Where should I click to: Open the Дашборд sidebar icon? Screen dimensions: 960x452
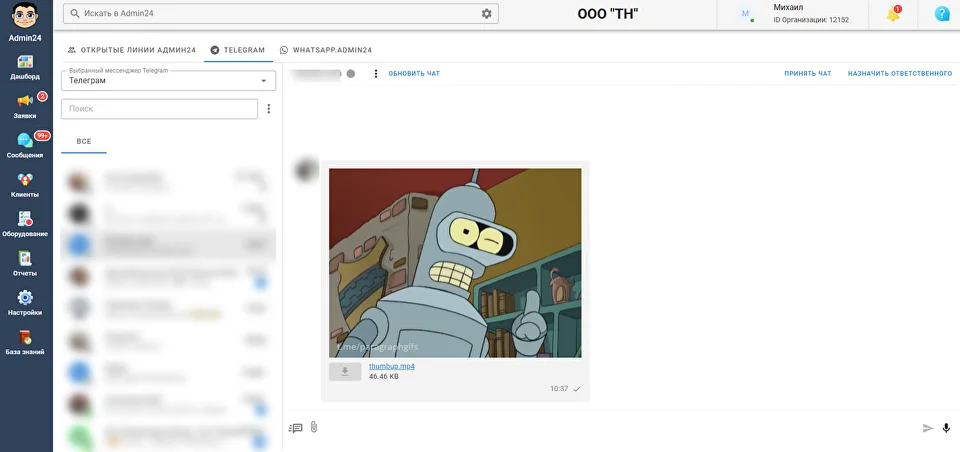(25, 66)
